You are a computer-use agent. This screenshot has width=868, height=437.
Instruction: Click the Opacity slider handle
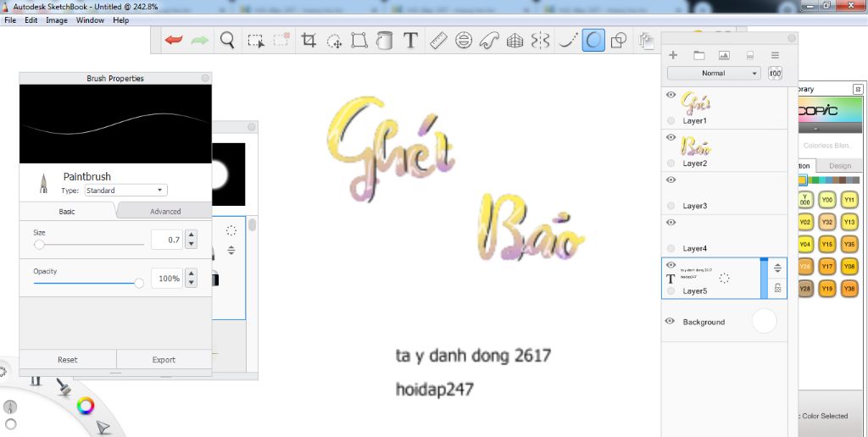coord(139,283)
